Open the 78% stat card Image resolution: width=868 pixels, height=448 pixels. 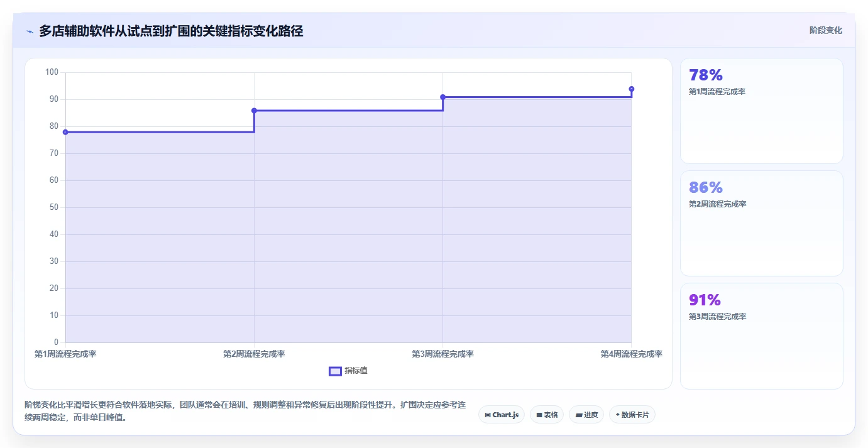pos(761,111)
